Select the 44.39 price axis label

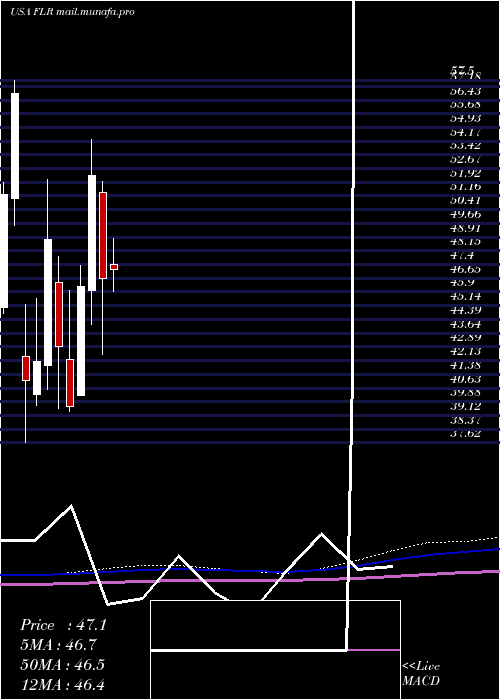tap(465, 310)
